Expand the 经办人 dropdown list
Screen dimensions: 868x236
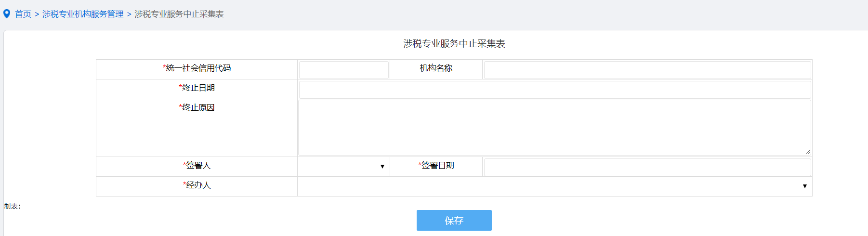[x=554, y=186]
